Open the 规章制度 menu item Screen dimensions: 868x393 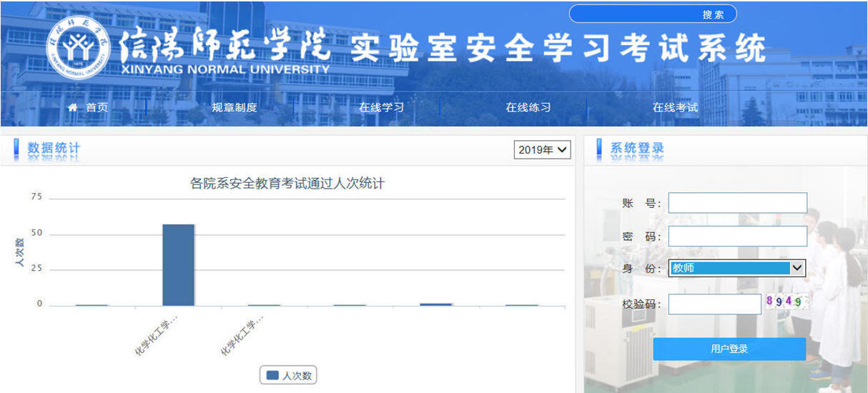[x=234, y=108]
